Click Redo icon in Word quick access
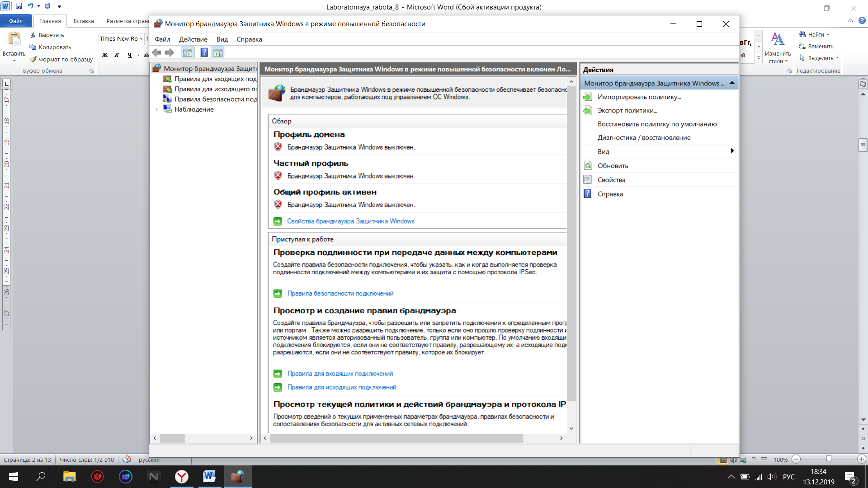868x488 pixels. coord(47,6)
